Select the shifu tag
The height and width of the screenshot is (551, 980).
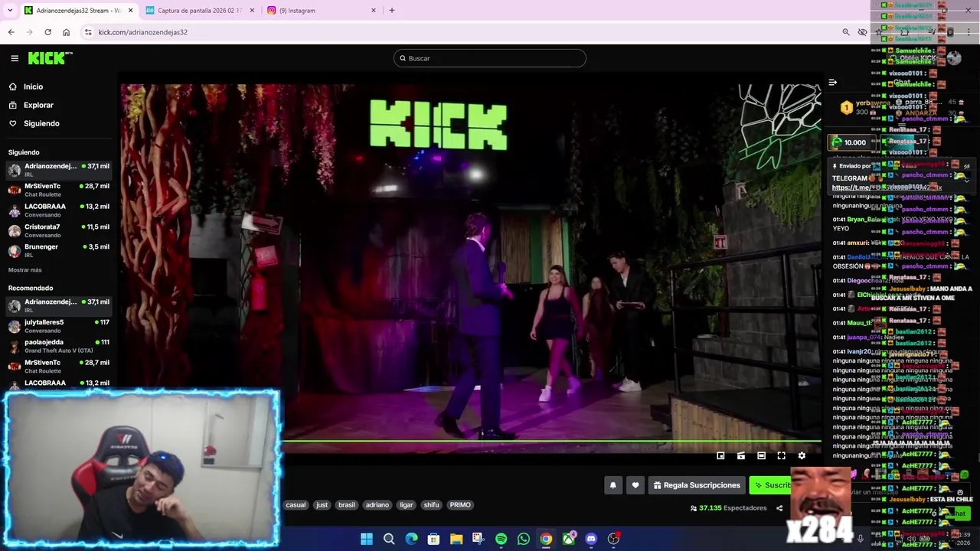click(x=432, y=505)
